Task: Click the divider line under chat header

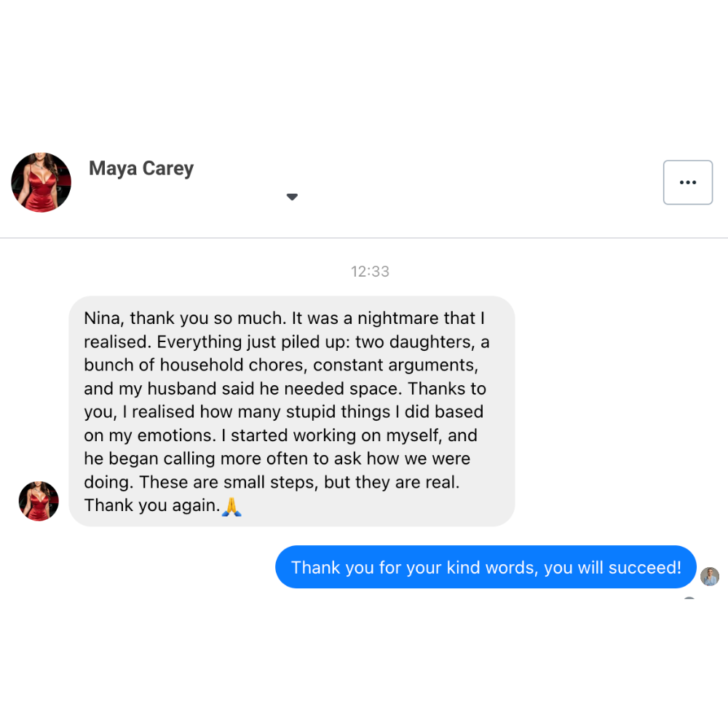Action: pyautogui.click(x=364, y=238)
